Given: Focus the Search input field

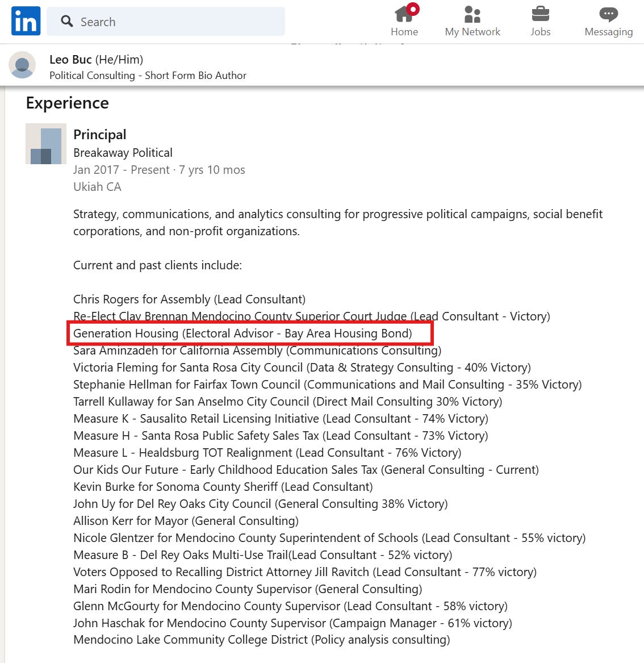Looking at the screenshot, I should click(166, 21).
